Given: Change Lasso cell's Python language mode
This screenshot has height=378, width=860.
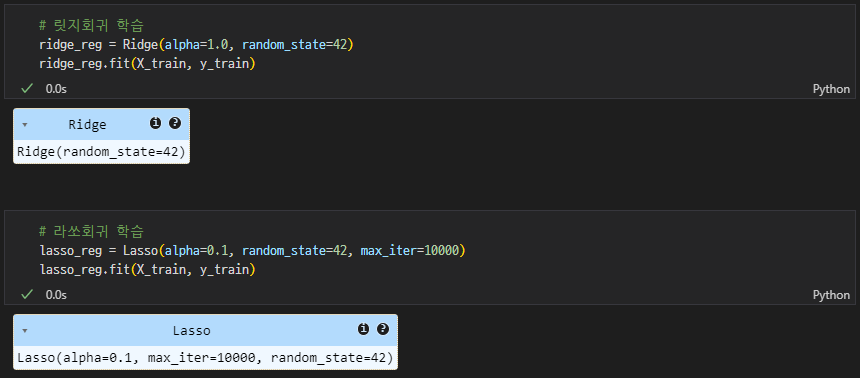Looking at the screenshot, I should tap(831, 295).
